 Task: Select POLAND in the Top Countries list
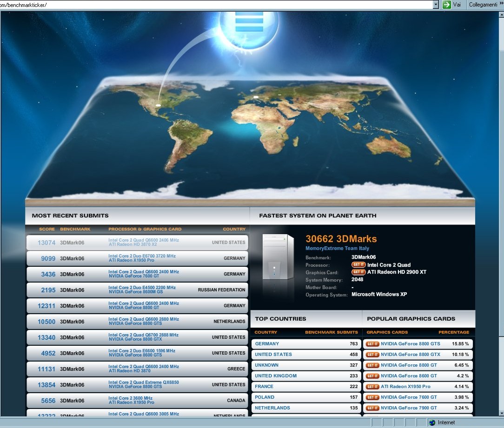(265, 397)
